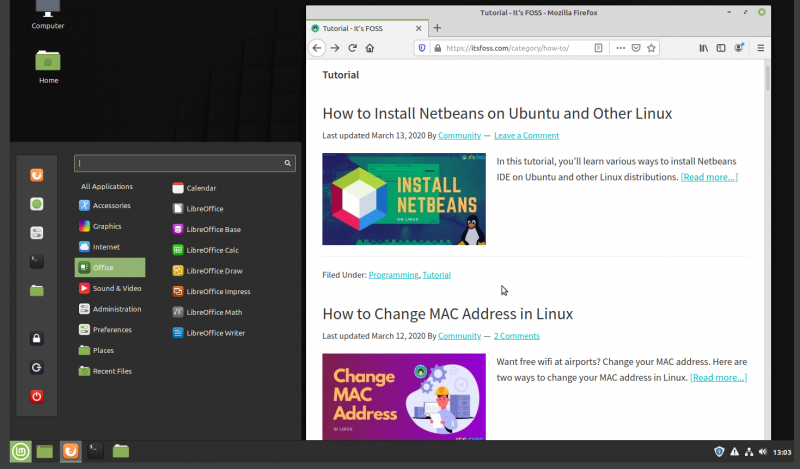Image resolution: width=800 pixels, height=469 pixels.
Task: Launch LibreOffice Impress
Action: click(211, 291)
